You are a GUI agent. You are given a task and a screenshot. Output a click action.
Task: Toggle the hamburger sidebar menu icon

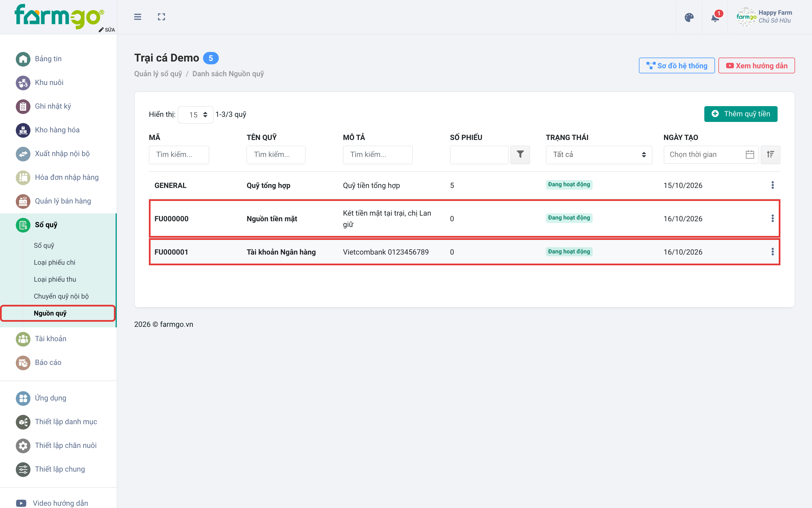click(x=138, y=17)
